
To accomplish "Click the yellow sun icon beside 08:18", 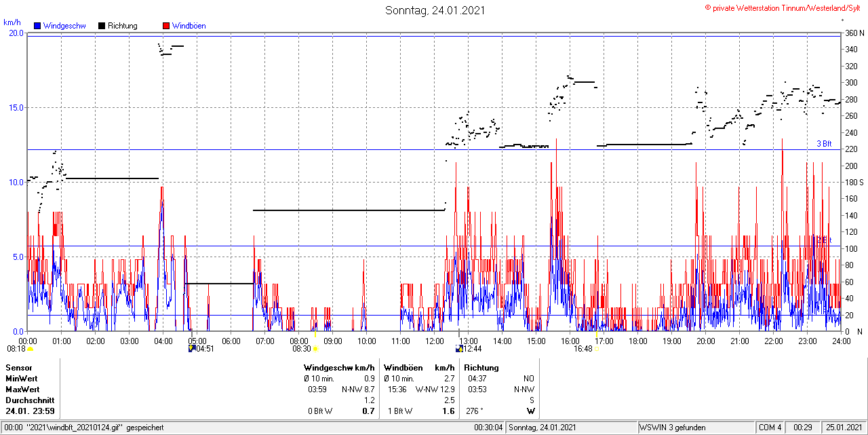I will (31, 349).
